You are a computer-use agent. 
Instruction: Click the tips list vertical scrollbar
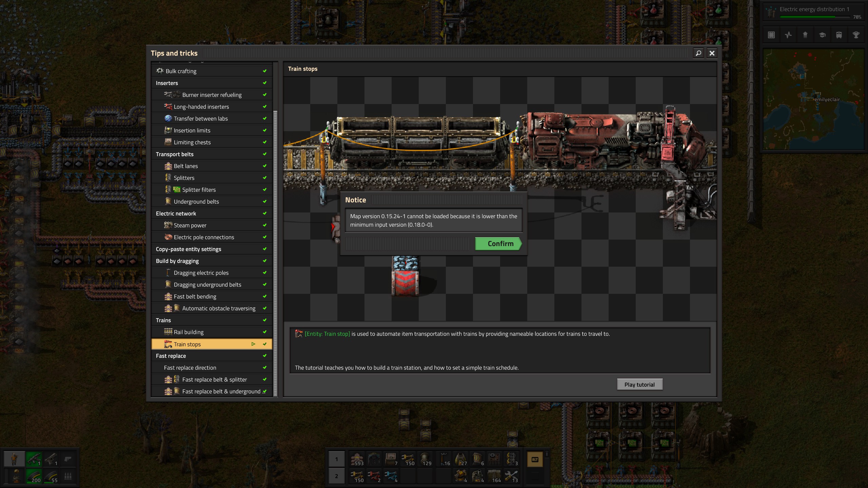[x=275, y=253]
